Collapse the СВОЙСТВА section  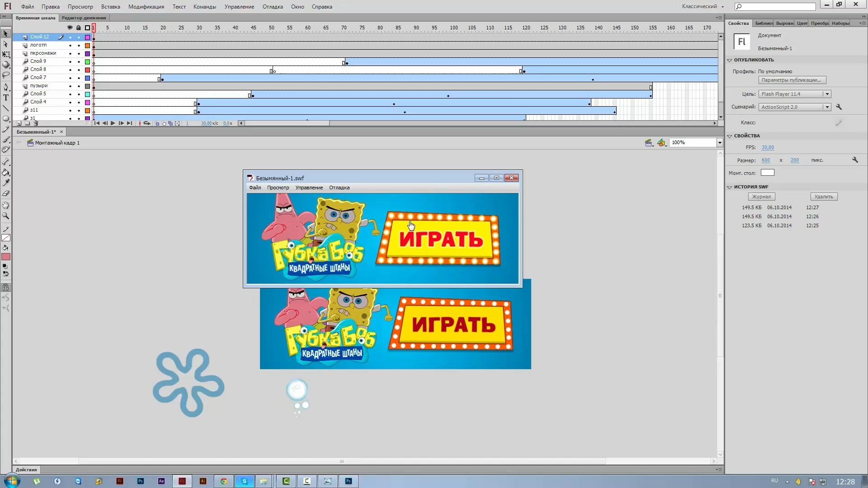729,136
